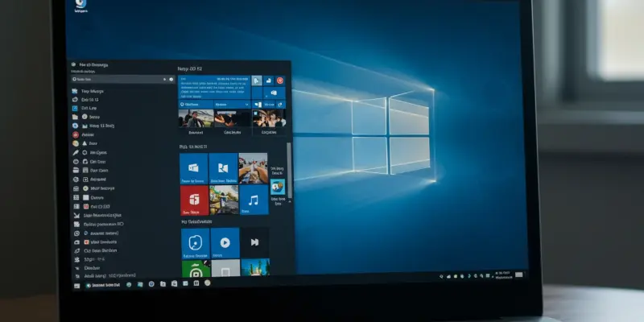Open the blue play-circle video tile
The image size is (644, 322).
[225, 242]
